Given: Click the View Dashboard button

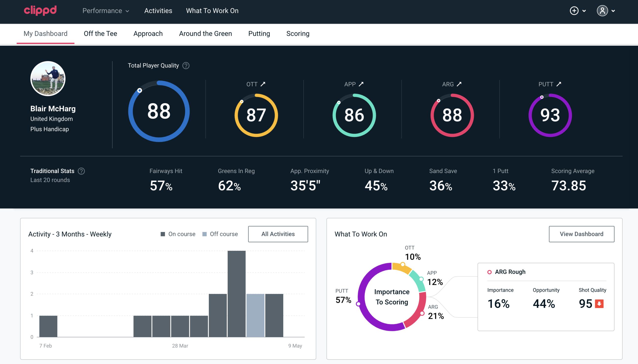Looking at the screenshot, I should 582,234.
